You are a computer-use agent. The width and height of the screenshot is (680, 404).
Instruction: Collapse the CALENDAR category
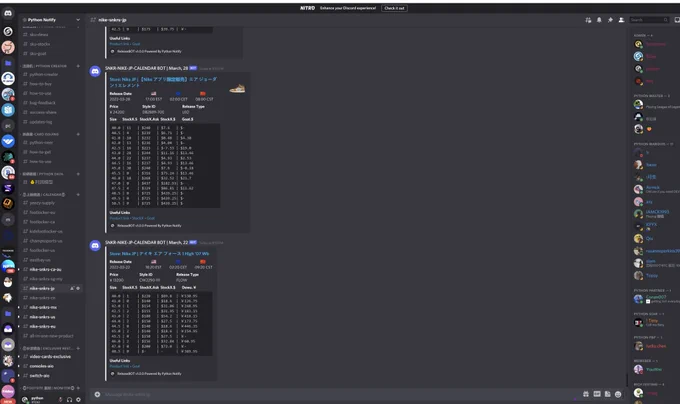(44, 195)
